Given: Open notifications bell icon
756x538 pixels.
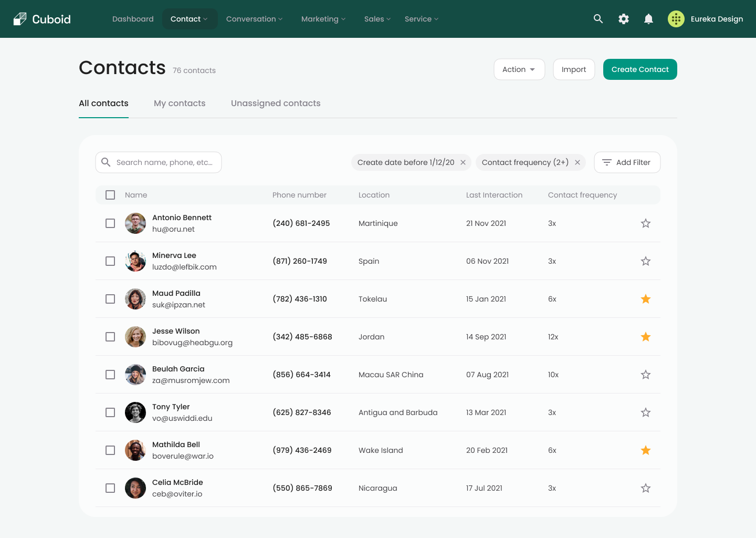Looking at the screenshot, I should (648, 19).
